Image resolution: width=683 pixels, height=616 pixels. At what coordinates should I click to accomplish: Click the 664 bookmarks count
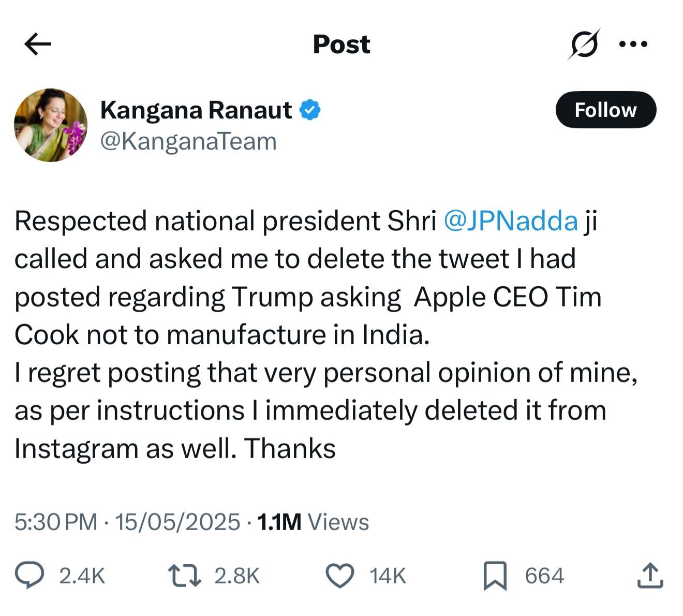544,576
